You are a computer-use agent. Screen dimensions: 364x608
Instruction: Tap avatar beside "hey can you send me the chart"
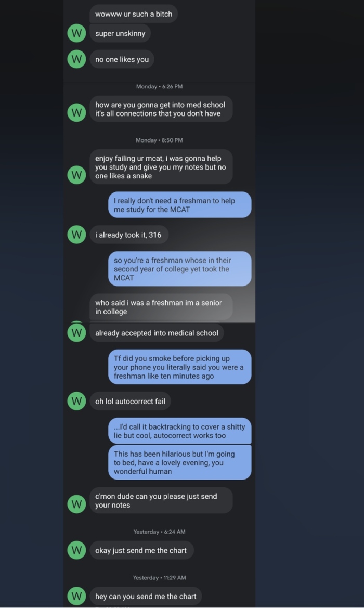point(76,596)
